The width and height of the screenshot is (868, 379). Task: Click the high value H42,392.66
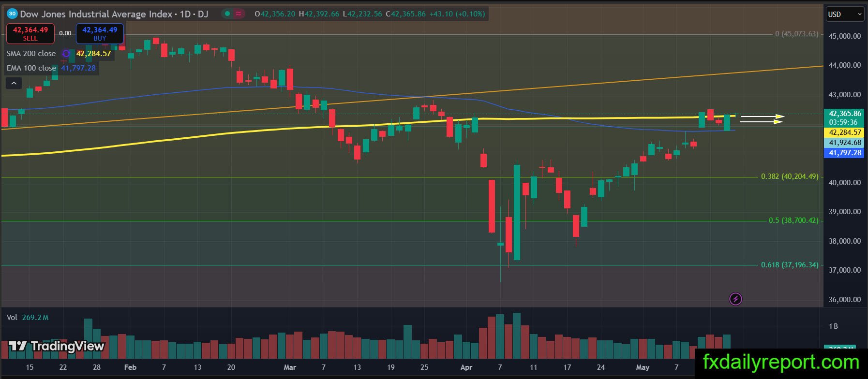point(319,14)
